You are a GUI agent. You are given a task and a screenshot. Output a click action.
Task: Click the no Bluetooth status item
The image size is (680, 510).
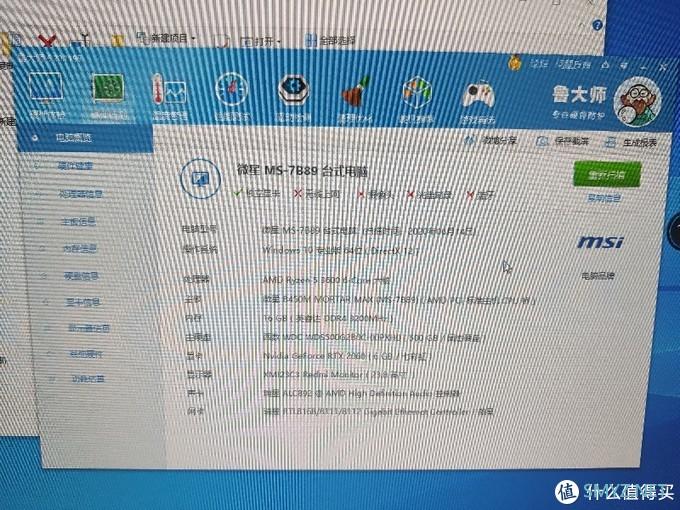click(481, 196)
